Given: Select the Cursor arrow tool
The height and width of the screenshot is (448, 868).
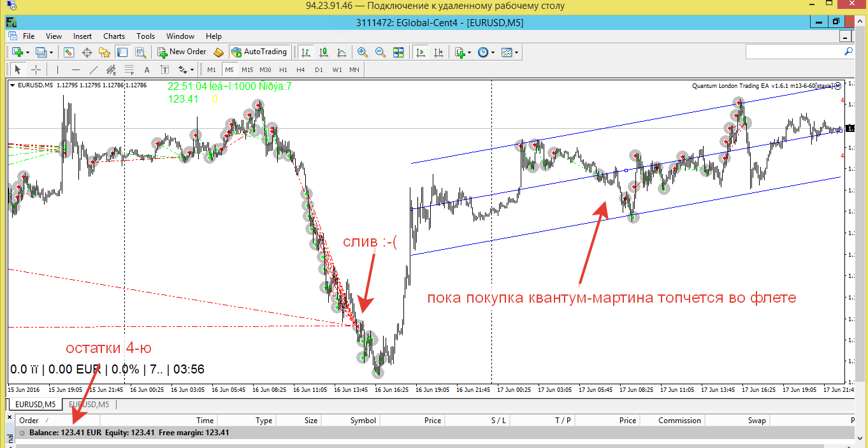Looking at the screenshot, I should (18, 69).
